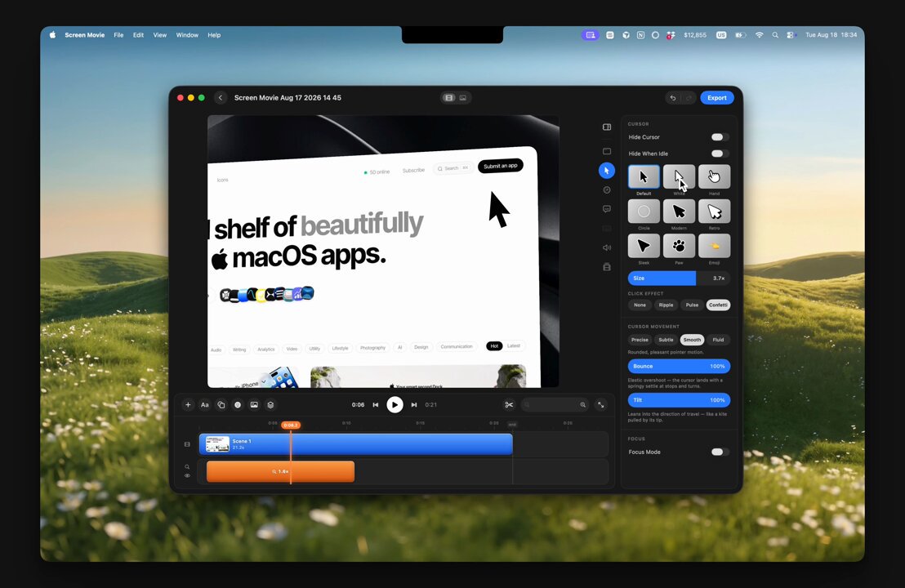Set click effect to None
Screen dimensions: 905x588
(640, 305)
